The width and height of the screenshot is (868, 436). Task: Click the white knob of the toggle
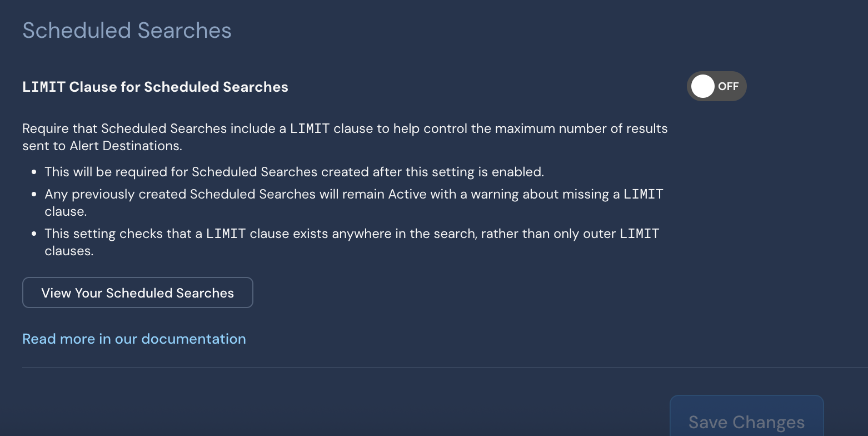click(703, 86)
